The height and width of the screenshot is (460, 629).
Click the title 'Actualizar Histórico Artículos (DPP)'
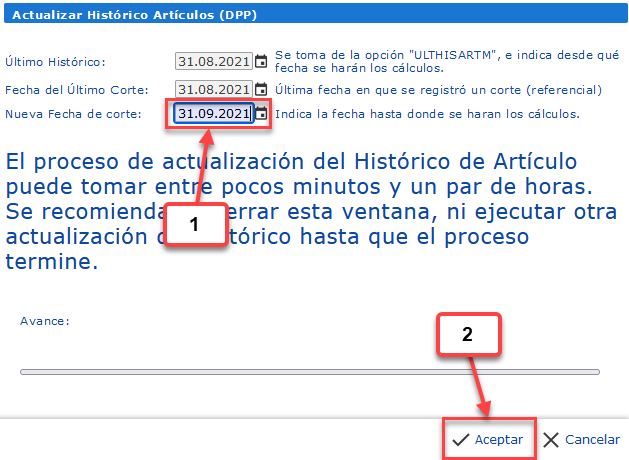point(134,15)
